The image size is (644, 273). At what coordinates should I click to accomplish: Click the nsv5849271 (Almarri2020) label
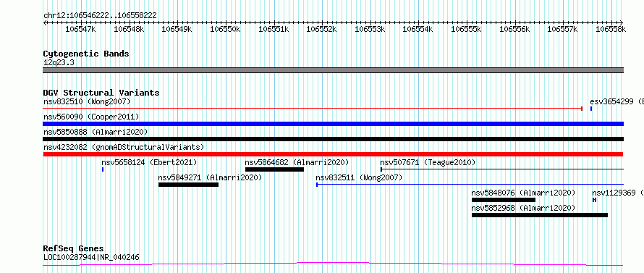(210, 177)
